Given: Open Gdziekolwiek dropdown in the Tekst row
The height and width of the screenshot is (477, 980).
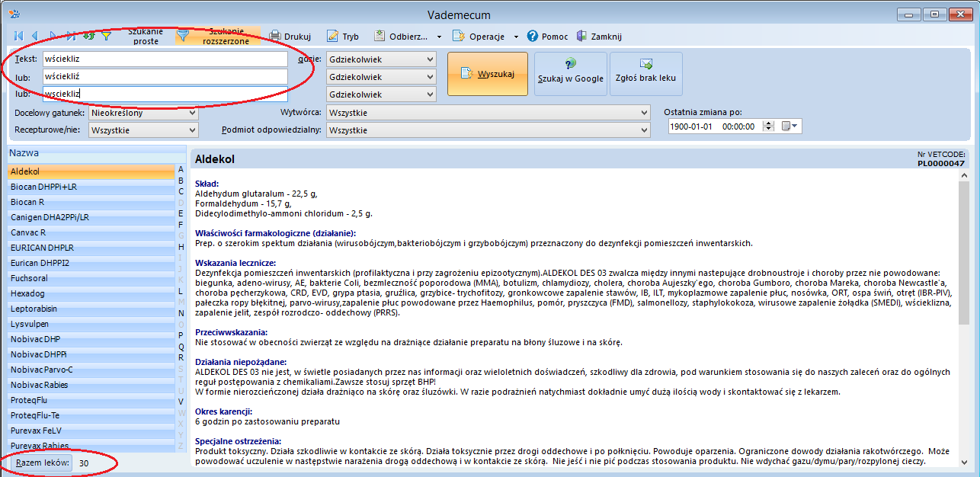Looking at the screenshot, I should (x=381, y=59).
